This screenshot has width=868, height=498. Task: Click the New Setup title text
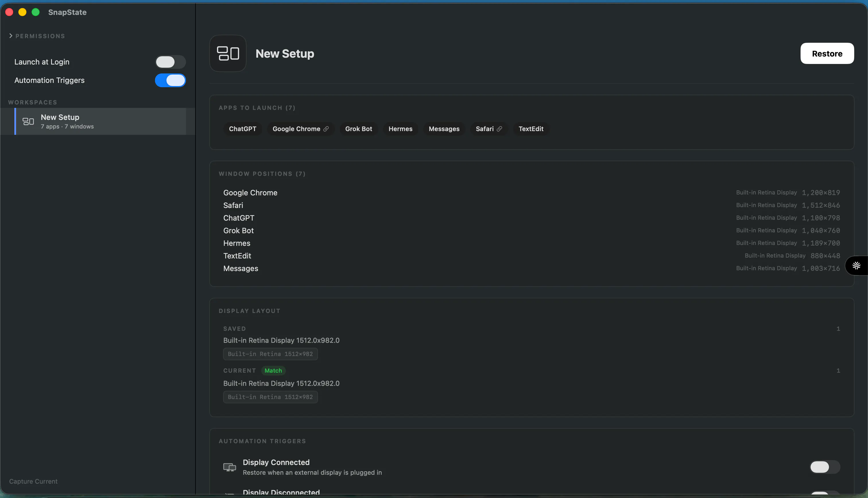click(x=285, y=53)
